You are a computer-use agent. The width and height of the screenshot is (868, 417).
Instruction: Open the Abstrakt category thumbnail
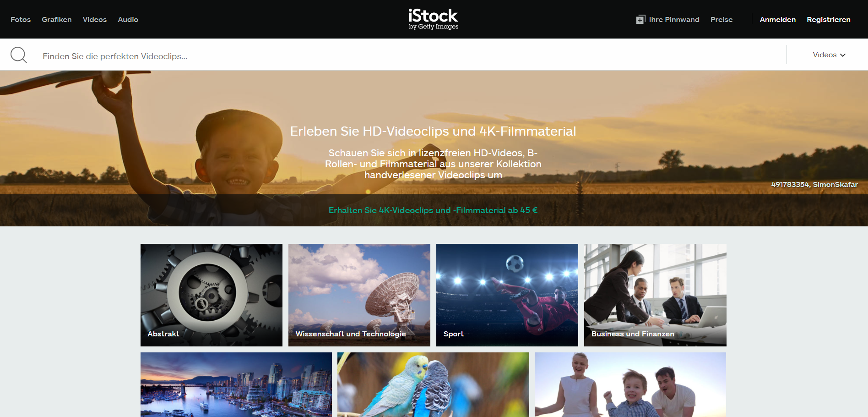click(x=212, y=295)
